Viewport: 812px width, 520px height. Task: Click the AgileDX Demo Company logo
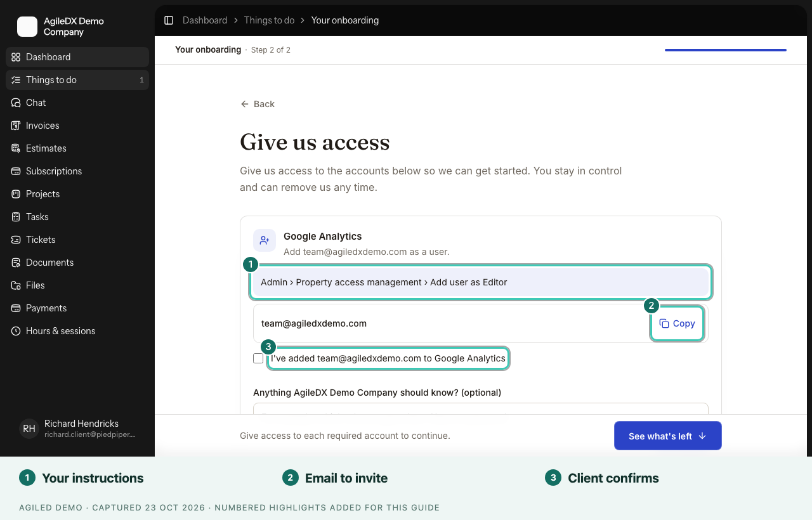27,27
